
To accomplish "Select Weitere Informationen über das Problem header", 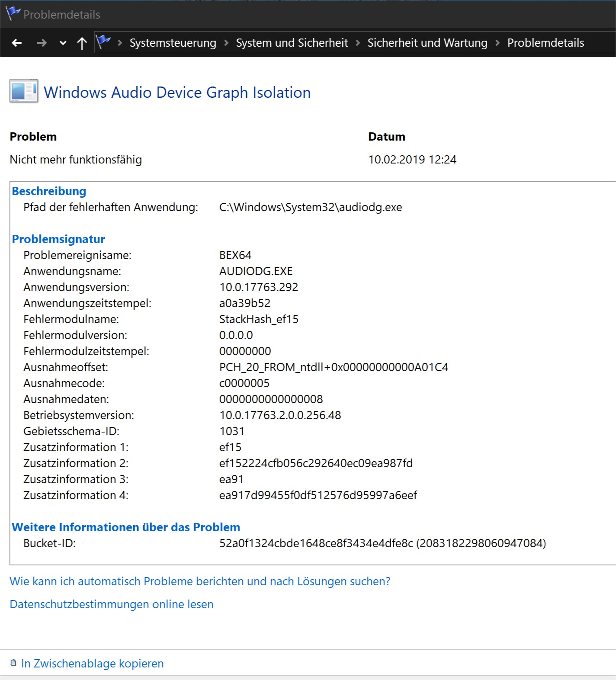I will tap(126, 527).
